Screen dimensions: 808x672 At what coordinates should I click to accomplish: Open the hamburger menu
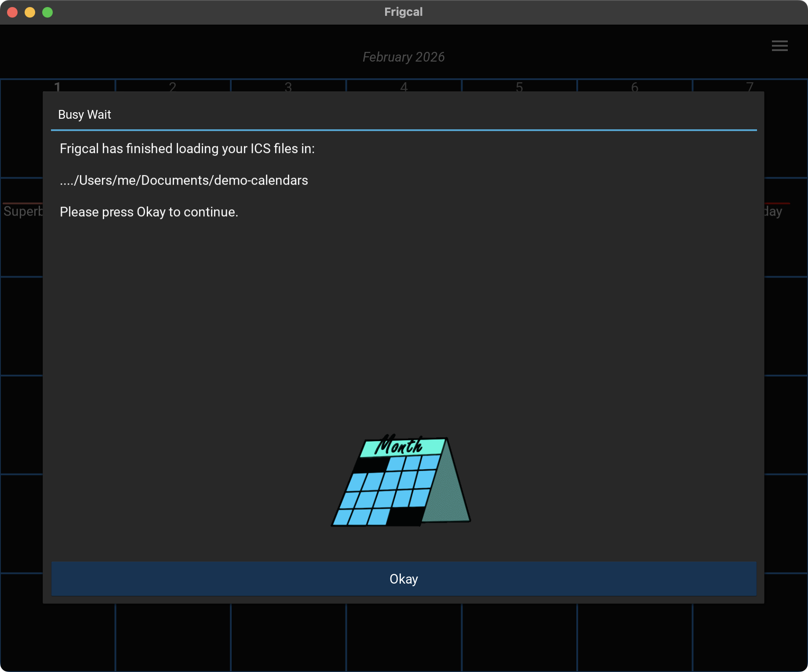pyautogui.click(x=779, y=46)
